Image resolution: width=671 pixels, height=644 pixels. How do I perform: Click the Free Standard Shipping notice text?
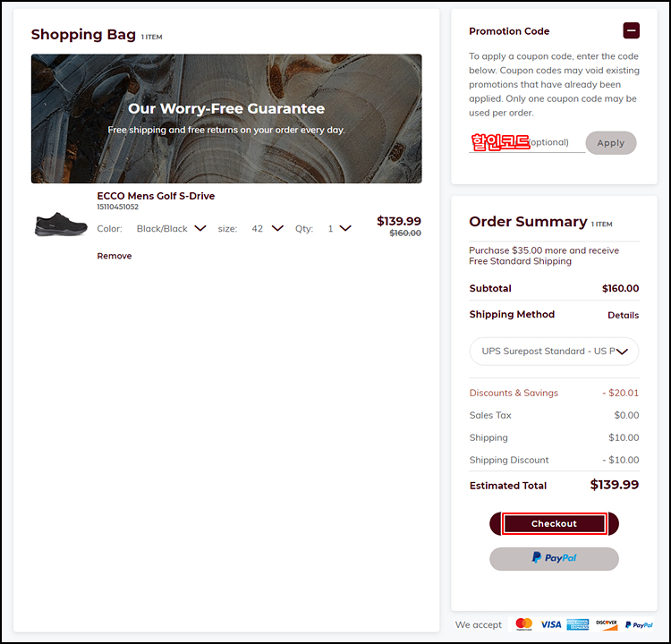(544, 256)
